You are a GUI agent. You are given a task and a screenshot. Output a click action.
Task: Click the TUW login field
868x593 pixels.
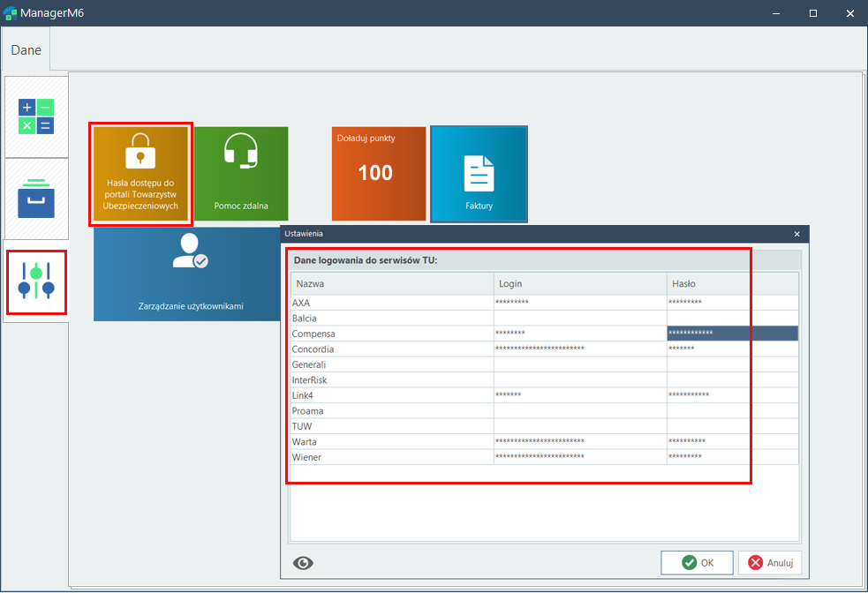pyautogui.click(x=580, y=426)
